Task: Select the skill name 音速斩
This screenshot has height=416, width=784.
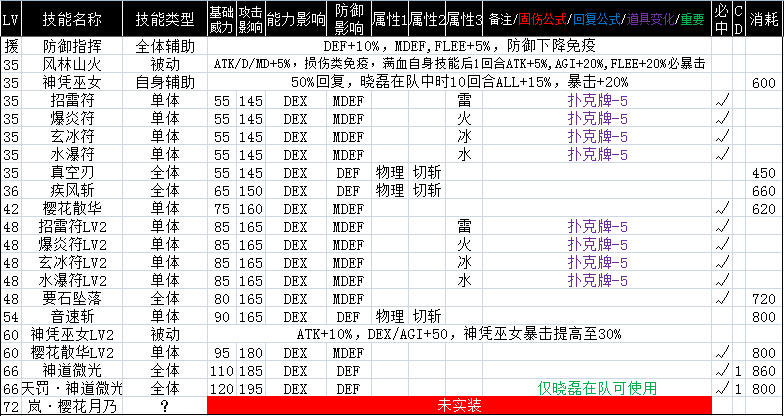Action: click(72, 316)
